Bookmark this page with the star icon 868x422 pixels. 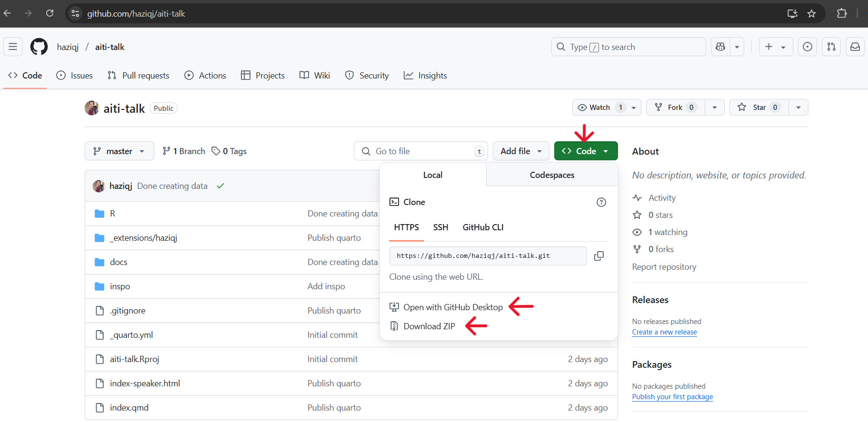click(812, 13)
